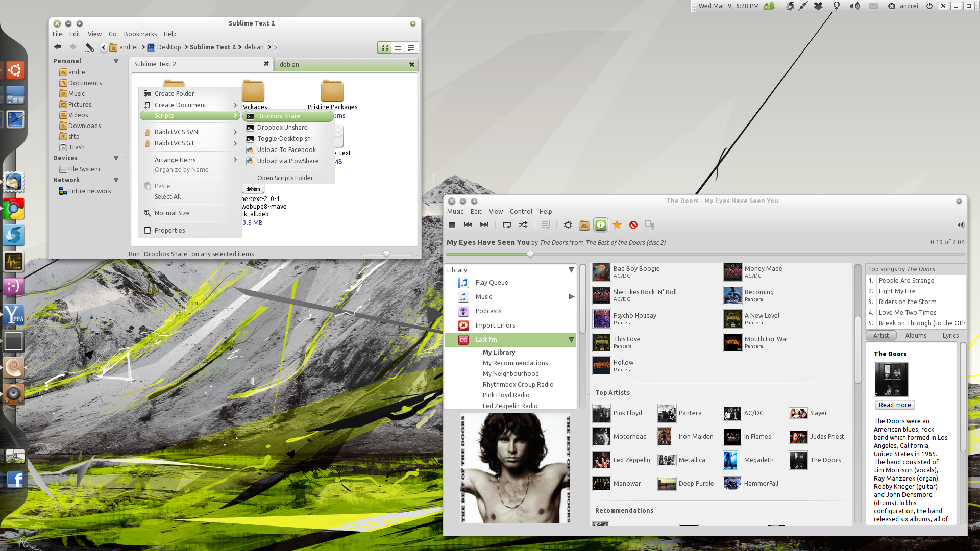The image size is (980, 551).
Task: Click Iron Maiden artist thumbnail
Action: (665, 437)
